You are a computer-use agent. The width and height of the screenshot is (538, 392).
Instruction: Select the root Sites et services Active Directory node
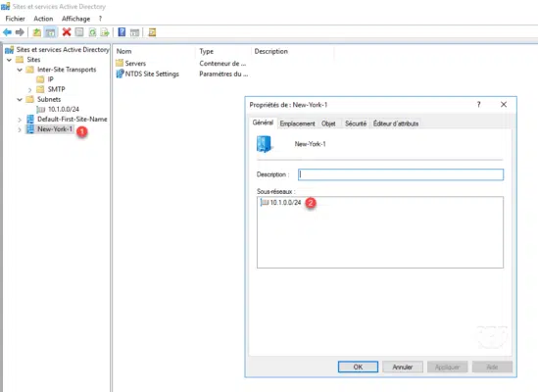tap(63, 50)
